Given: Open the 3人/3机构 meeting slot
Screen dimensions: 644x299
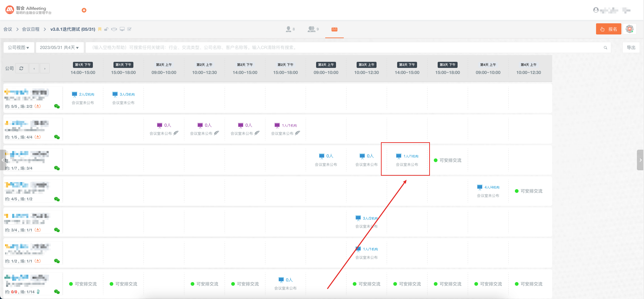Looking at the screenshot, I should (x=123, y=98).
